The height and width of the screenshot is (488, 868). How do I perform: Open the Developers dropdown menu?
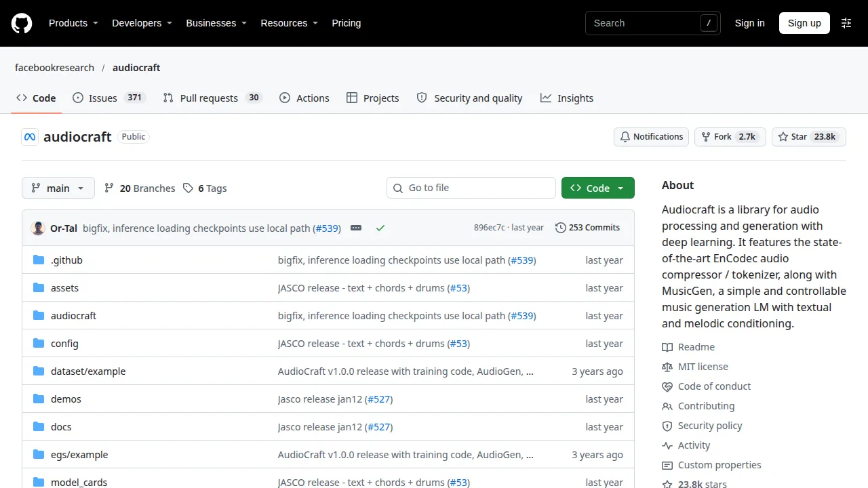[x=142, y=23]
